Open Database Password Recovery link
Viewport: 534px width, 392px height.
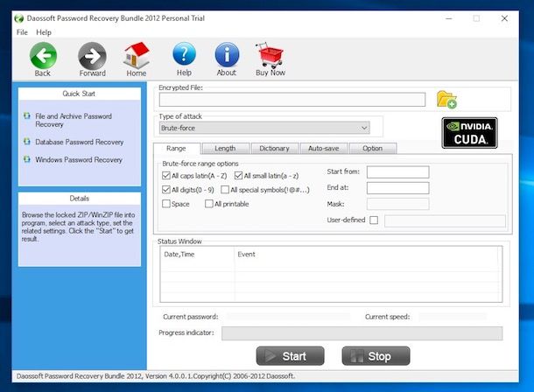point(80,142)
